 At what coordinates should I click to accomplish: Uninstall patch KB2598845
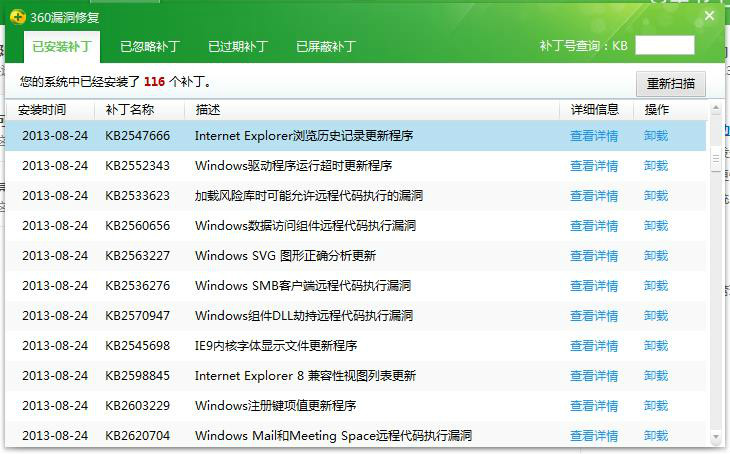(x=656, y=376)
